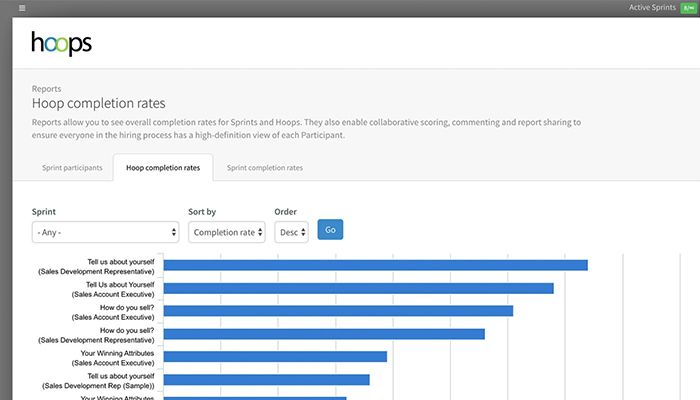This screenshot has width=700, height=400.
Task: Select the Hoop completion rates tab
Action: click(162, 168)
